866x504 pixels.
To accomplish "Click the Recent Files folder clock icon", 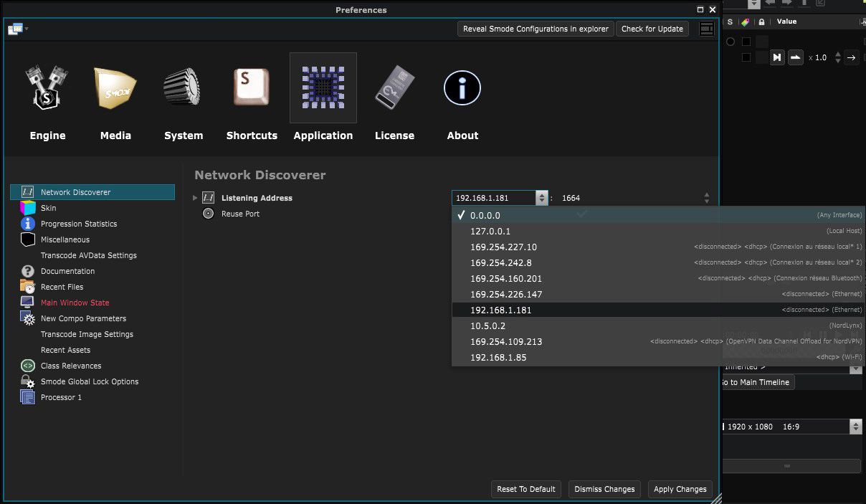I will [28, 287].
